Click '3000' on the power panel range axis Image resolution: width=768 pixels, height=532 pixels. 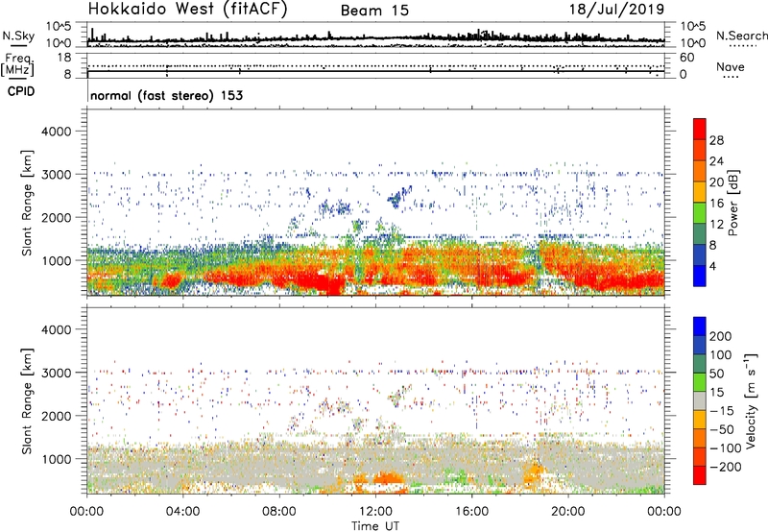point(56,175)
